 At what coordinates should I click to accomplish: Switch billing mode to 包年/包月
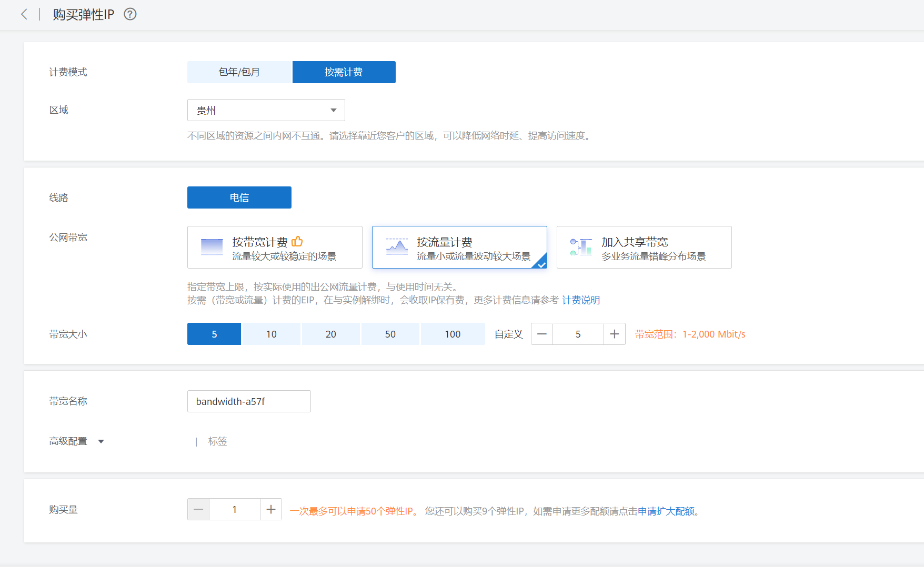[239, 72]
